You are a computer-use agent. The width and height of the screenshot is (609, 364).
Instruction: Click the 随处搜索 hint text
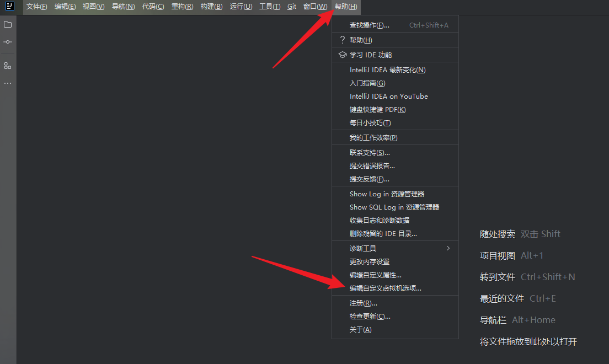(x=498, y=234)
